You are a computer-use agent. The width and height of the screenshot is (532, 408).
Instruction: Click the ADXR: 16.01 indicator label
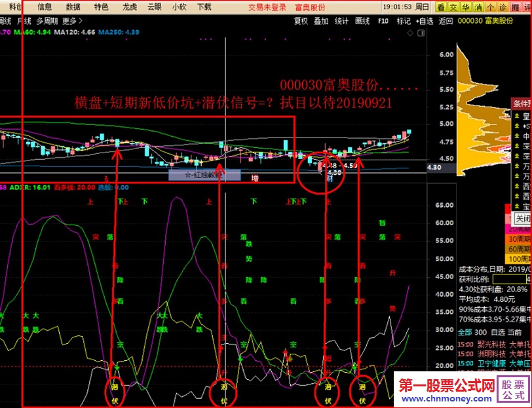[30, 187]
